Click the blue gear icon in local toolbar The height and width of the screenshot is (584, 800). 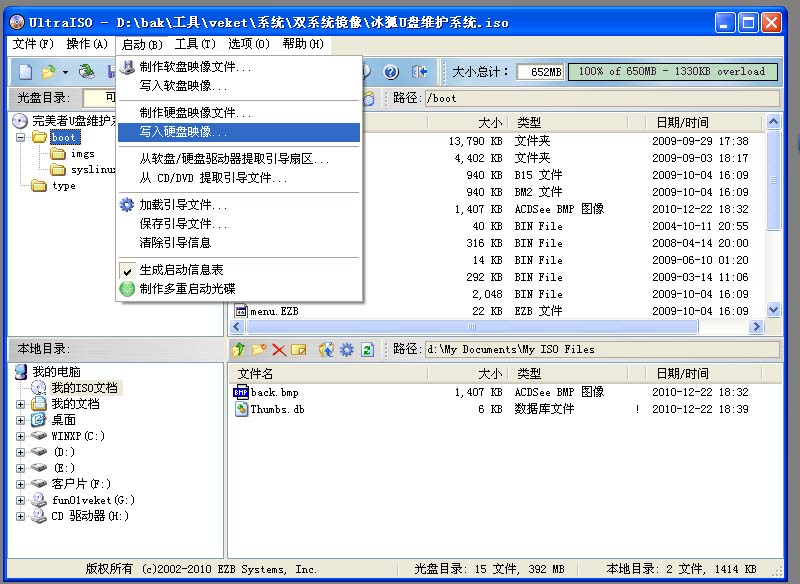point(347,349)
